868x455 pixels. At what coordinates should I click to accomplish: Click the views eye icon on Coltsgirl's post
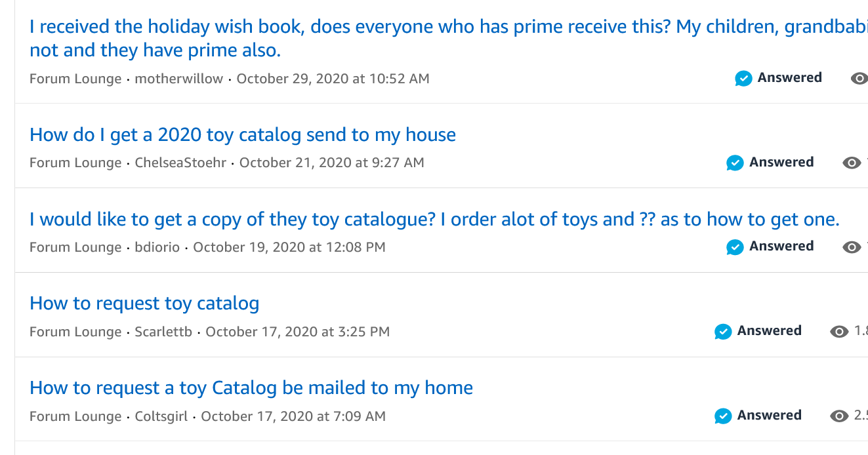click(839, 416)
